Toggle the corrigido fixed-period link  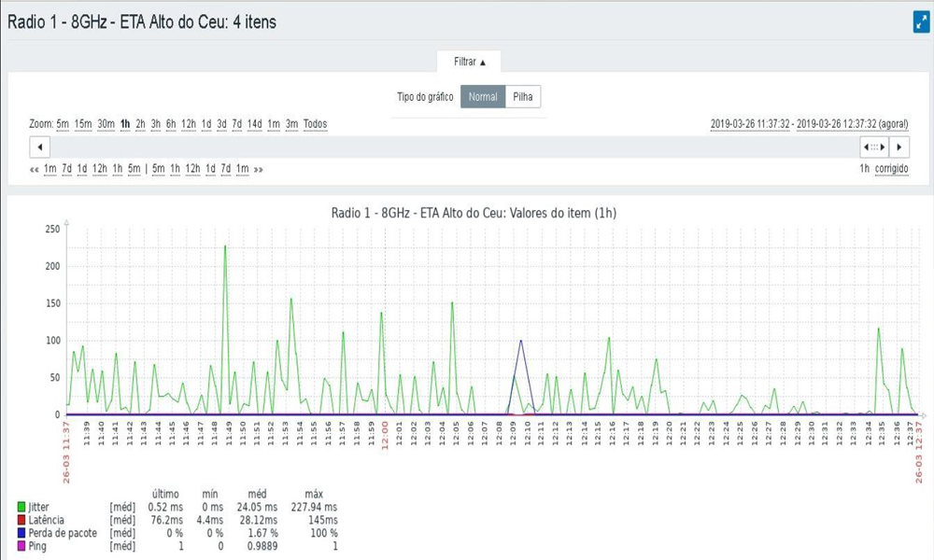(892, 169)
